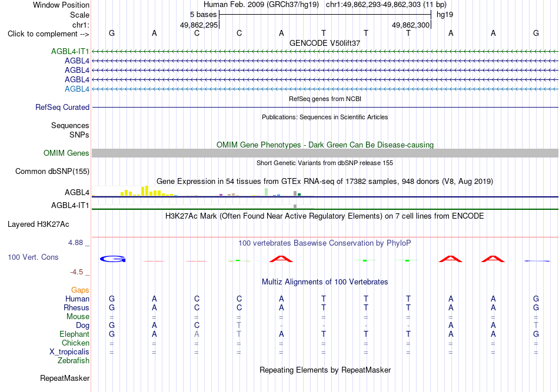The width and height of the screenshot is (559, 392).
Task: Click the GENCODE V50lift37 track title
Action: pos(325,43)
